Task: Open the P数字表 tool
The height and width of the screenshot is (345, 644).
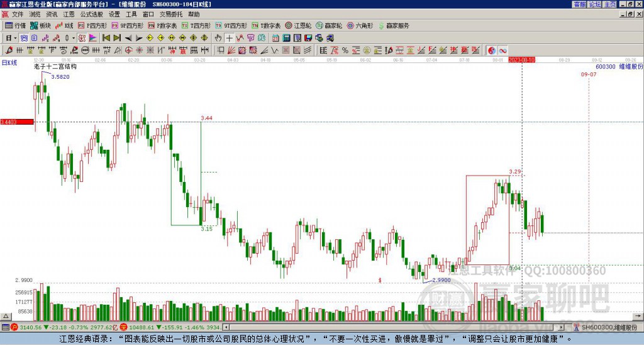Action: pos(162,25)
